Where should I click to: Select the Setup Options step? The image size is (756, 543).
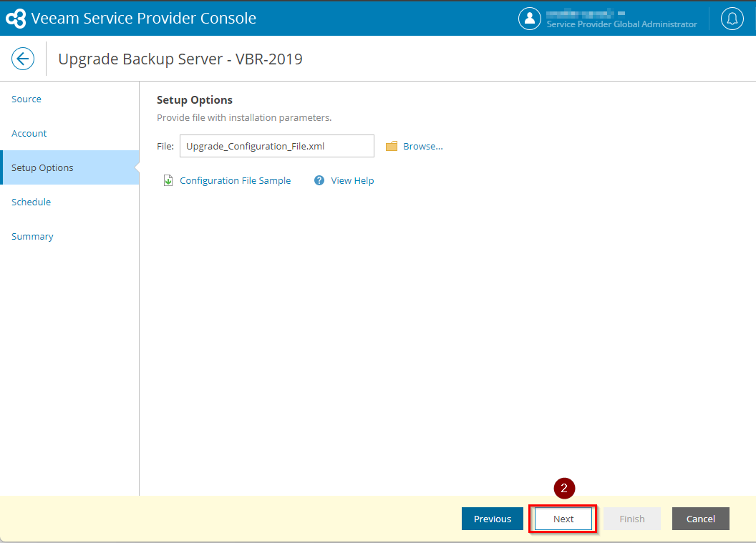[70, 167]
